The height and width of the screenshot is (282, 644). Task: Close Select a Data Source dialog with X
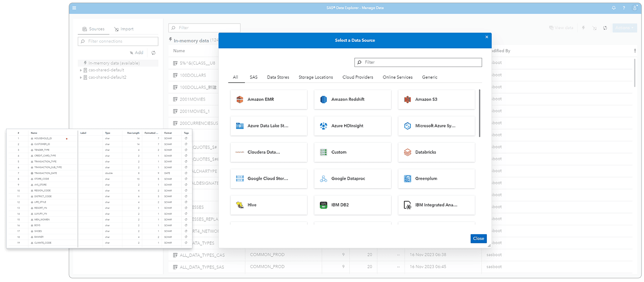tap(487, 37)
